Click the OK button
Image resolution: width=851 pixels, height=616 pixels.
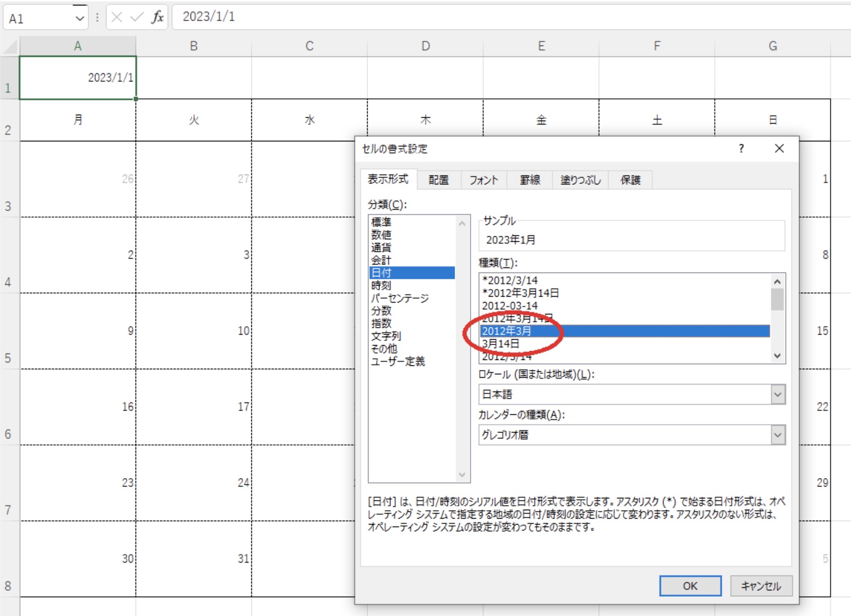coord(690,586)
